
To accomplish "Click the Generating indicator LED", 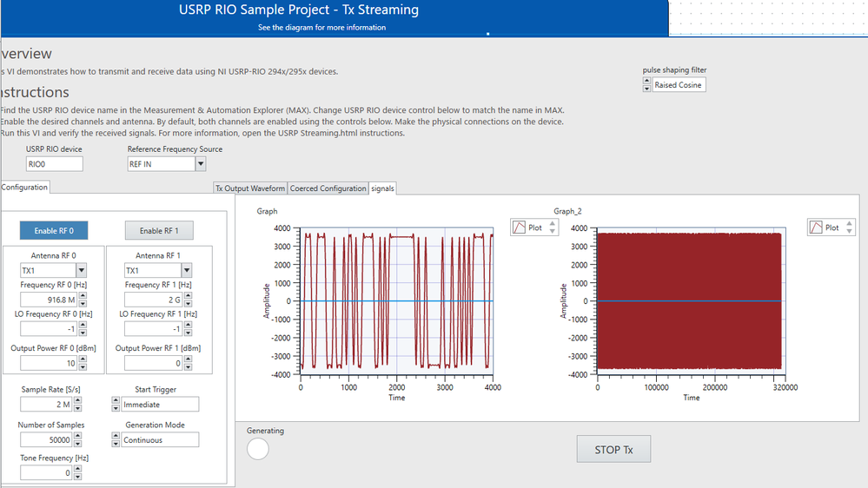I will pyautogui.click(x=258, y=449).
